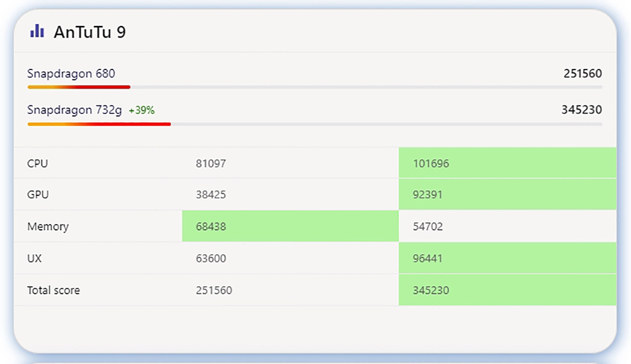Click the Snapdragon 680 score 251560 above the bar
The height and width of the screenshot is (364, 631).
click(x=583, y=74)
